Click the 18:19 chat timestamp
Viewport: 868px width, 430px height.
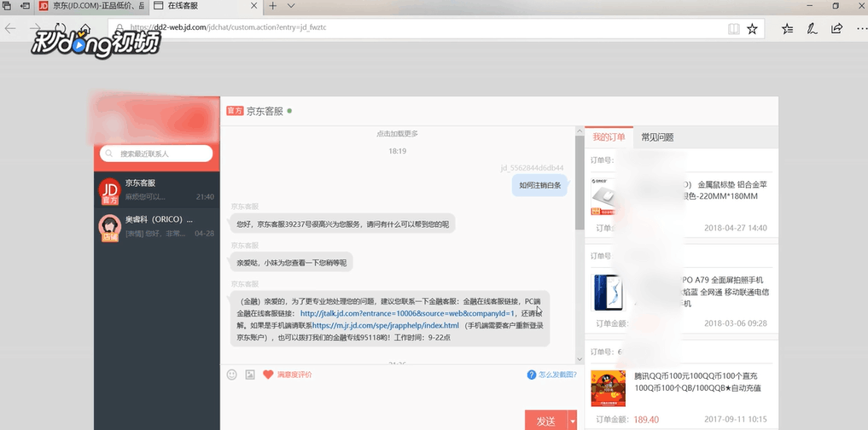(x=398, y=151)
